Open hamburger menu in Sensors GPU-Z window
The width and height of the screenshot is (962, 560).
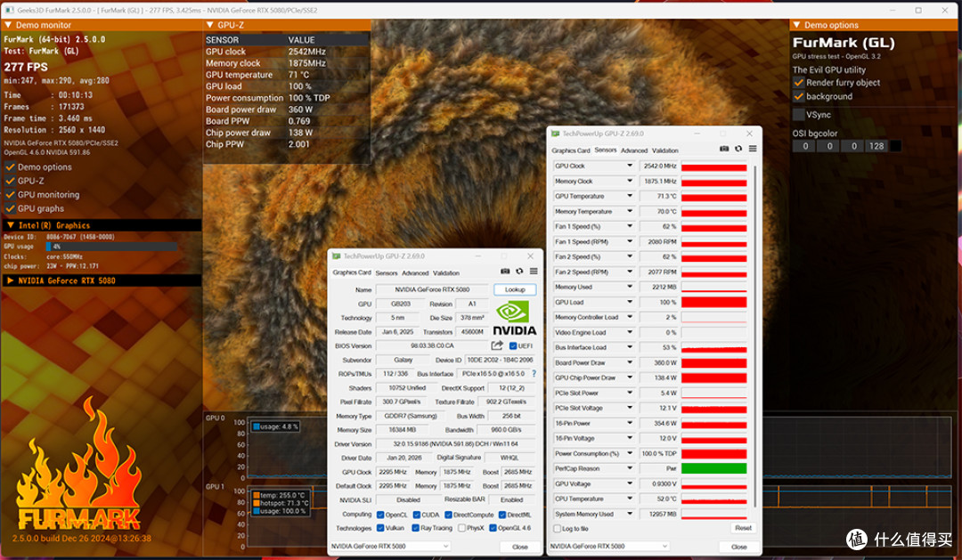[x=753, y=149]
